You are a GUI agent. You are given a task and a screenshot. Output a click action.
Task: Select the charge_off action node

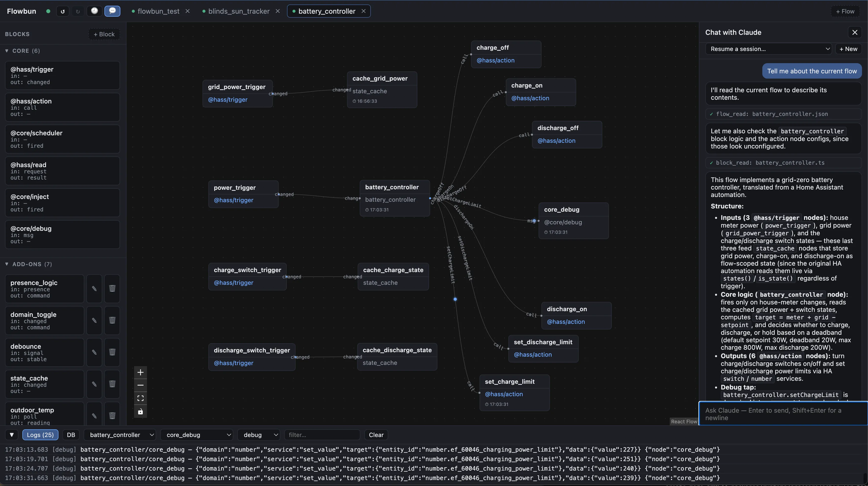[x=506, y=54]
